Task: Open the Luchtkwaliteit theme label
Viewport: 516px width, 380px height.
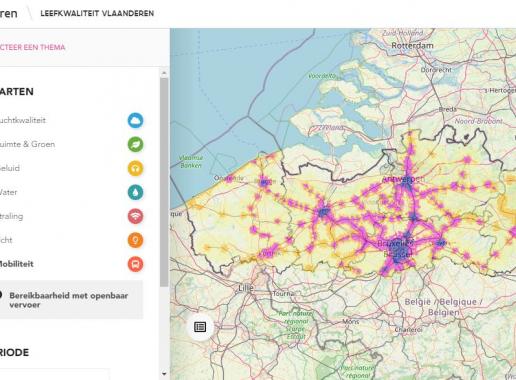Action: (23, 120)
